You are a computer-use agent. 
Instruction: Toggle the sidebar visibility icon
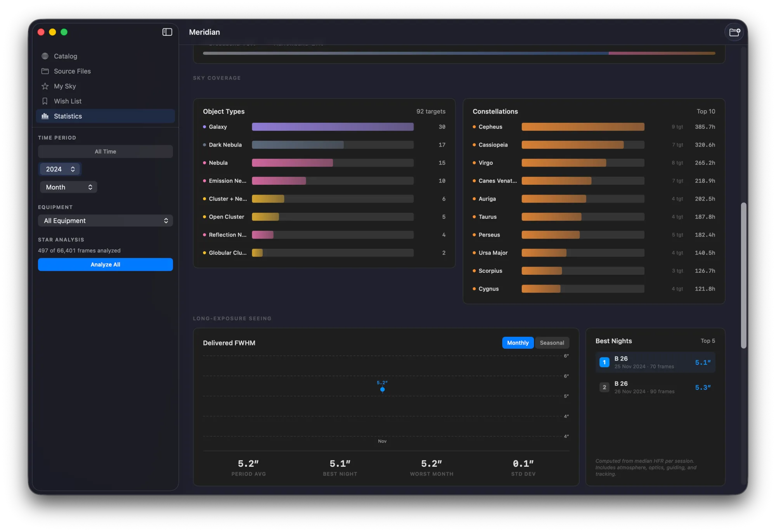tap(167, 32)
